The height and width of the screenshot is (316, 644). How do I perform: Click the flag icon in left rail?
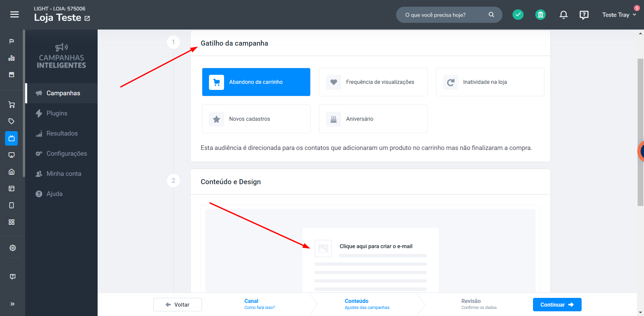pos(12,41)
